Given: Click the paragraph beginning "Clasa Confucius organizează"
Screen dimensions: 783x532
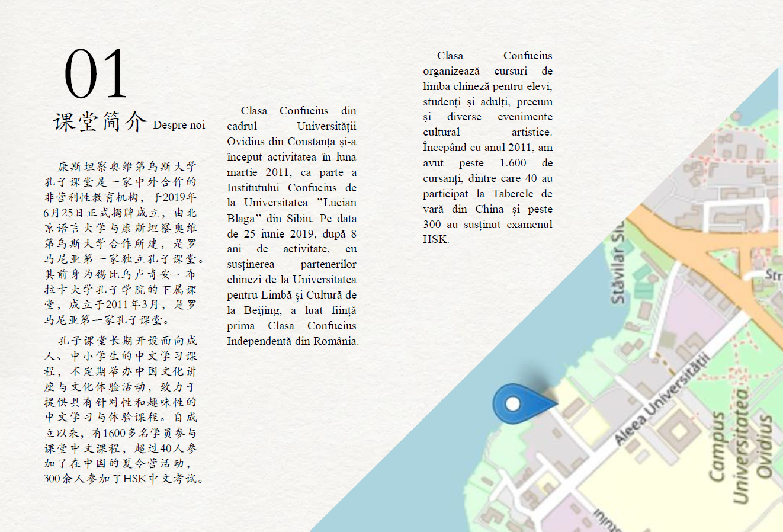Looking at the screenshot, I should [x=487, y=148].
